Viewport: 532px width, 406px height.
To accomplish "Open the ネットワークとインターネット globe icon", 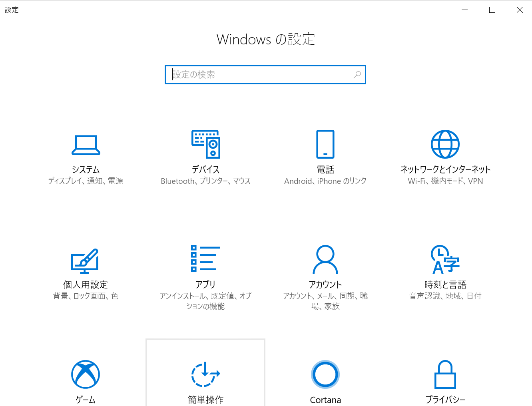I will (x=445, y=144).
